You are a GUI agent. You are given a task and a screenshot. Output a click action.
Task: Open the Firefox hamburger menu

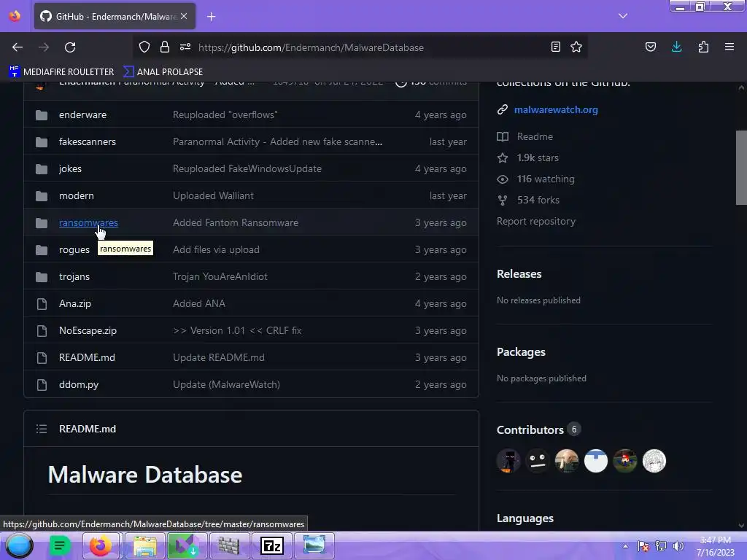tap(729, 47)
